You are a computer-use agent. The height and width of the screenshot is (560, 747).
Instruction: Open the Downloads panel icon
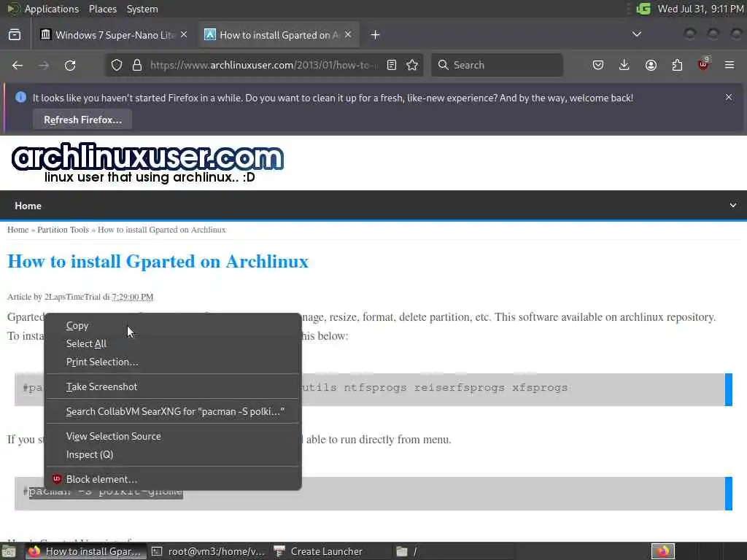[624, 65]
